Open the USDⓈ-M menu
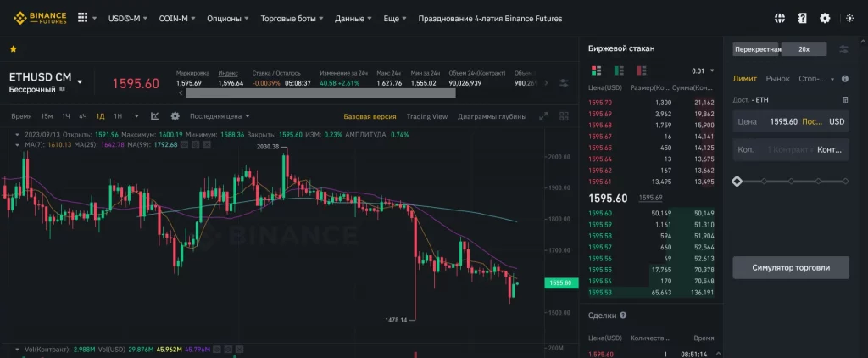 pos(128,19)
